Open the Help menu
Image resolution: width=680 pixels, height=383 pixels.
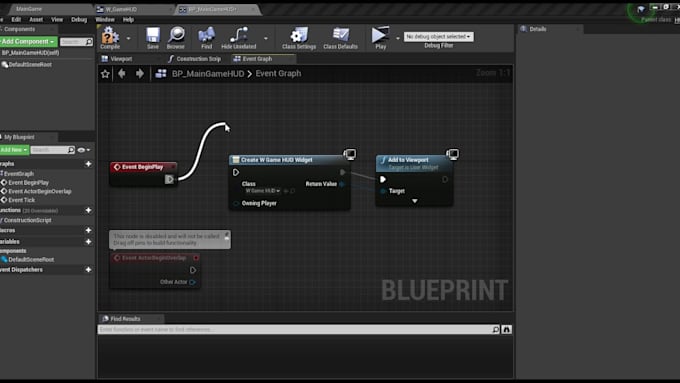click(128, 20)
